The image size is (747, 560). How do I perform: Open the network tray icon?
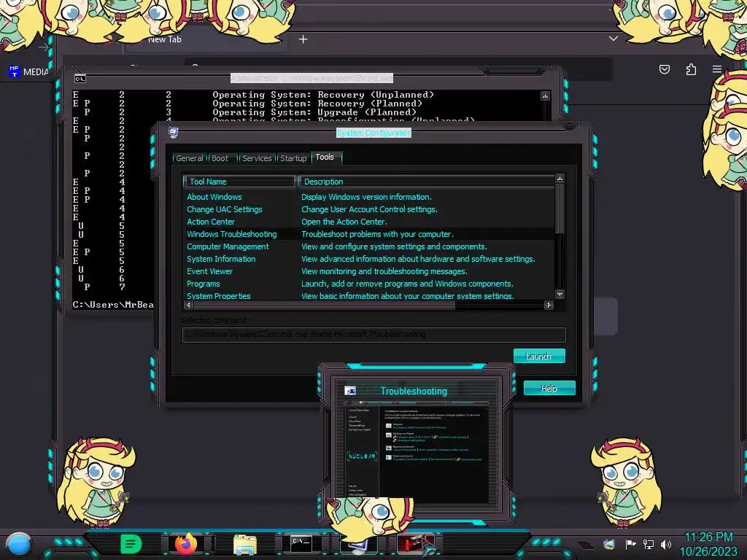[x=649, y=544]
